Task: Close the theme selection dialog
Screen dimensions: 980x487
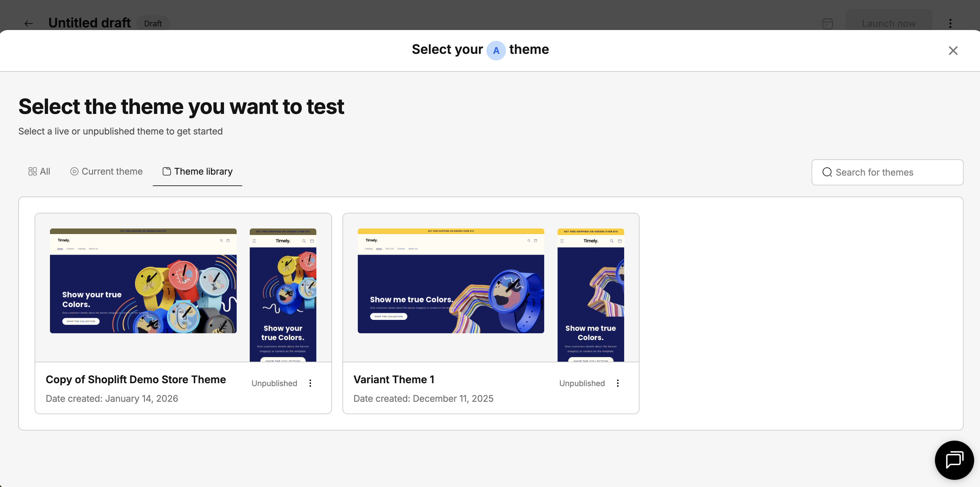Action: click(x=953, y=51)
